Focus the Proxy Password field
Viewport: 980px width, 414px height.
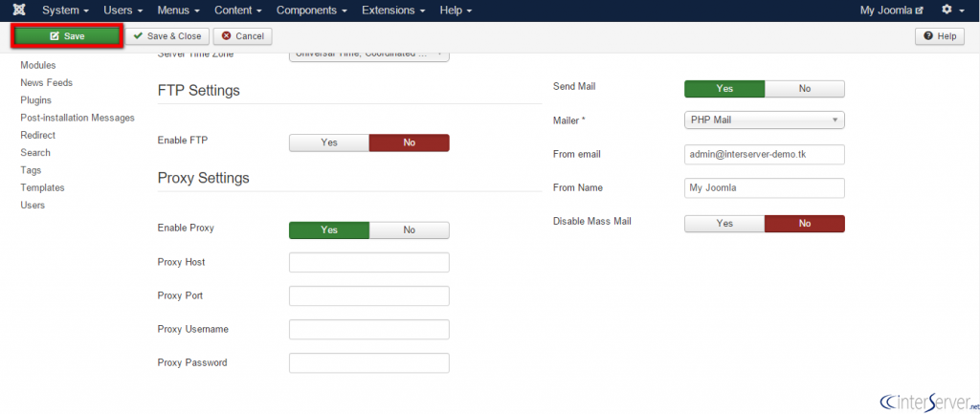[x=369, y=363]
